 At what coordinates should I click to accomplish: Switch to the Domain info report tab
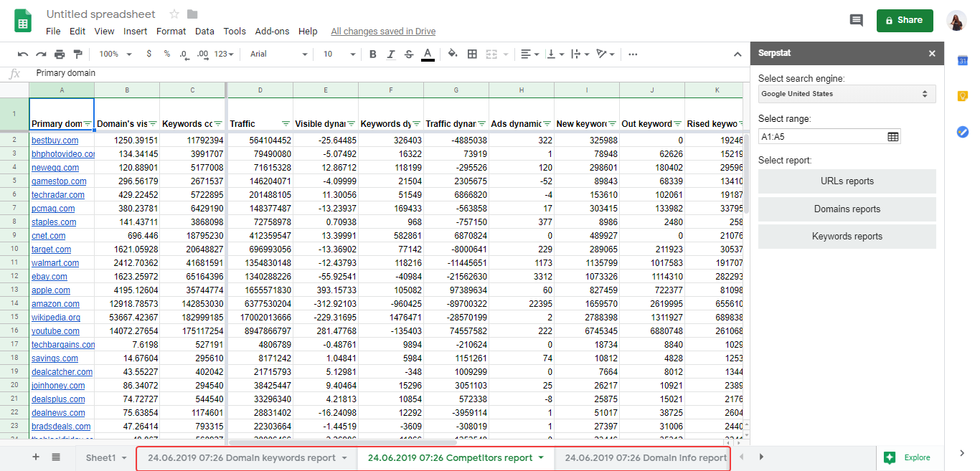(x=646, y=457)
